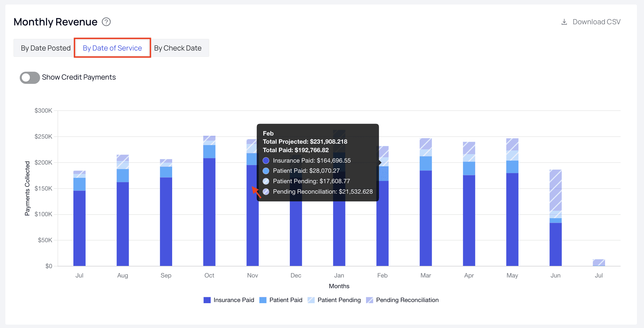This screenshot has height=328, width=644.
Task: Click the first July bar in chart
Action: click(x=79, y=226)
